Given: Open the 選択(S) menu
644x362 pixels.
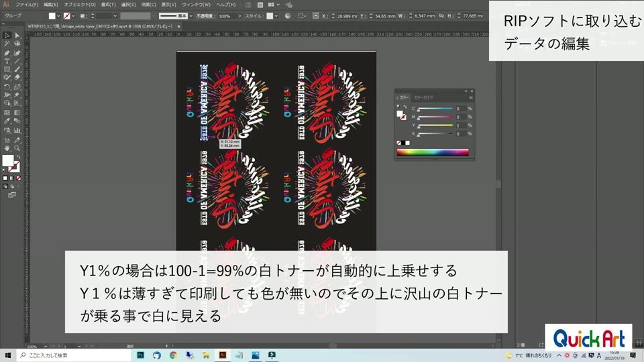Looking at the screenshot, I should coord(129,5).
